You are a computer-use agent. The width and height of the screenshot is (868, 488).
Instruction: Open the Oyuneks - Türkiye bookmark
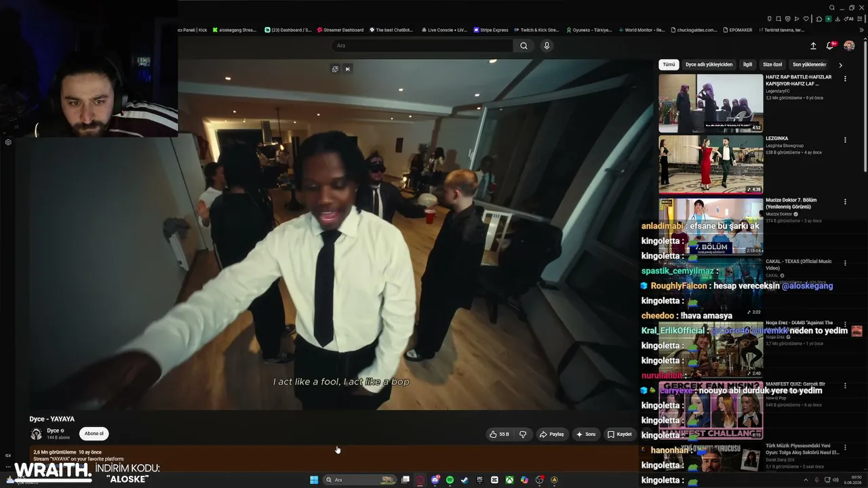click(589, 30)
